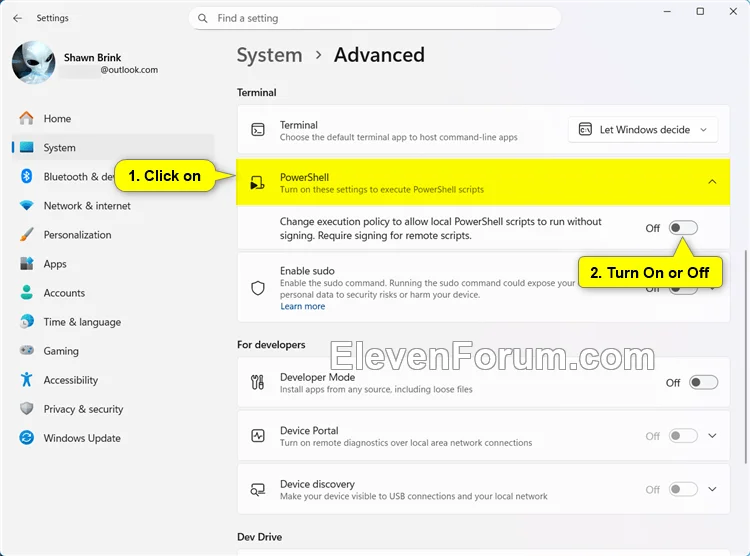Click the Find a setting box

(x=375, y=18)
